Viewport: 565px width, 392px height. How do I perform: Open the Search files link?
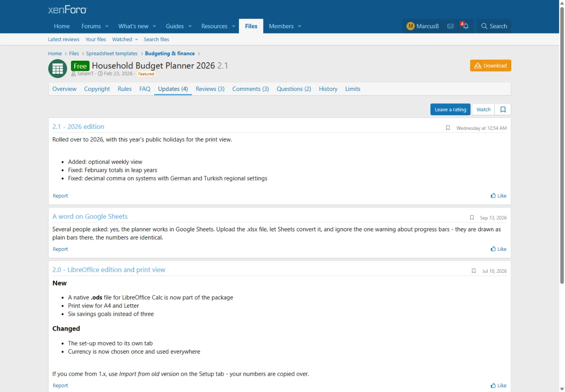[x=156, y=39]
